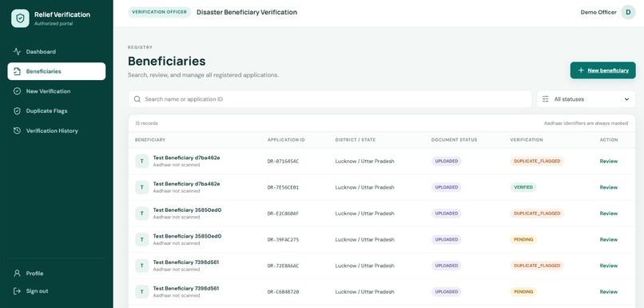
Task: Click the Beneficiaries document icon in sidebar
Action: 17,71
